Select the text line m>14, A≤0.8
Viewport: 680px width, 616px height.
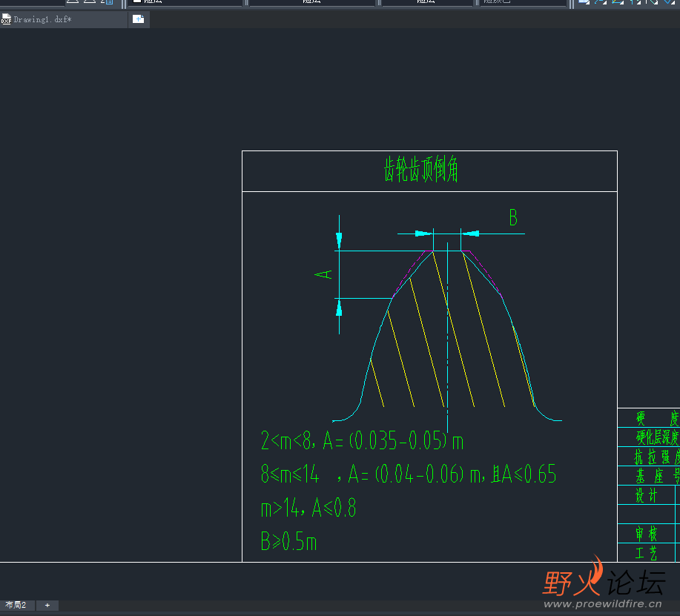click(x=308, y=509)
